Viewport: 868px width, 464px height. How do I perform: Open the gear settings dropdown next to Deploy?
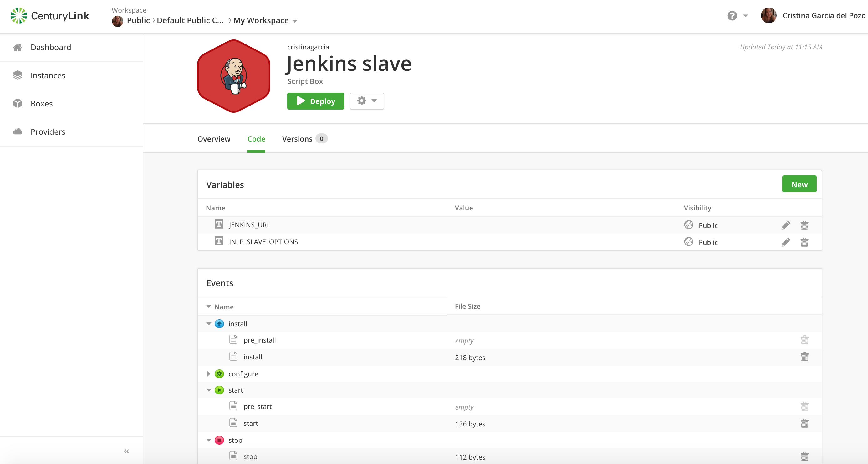point(367,101)
